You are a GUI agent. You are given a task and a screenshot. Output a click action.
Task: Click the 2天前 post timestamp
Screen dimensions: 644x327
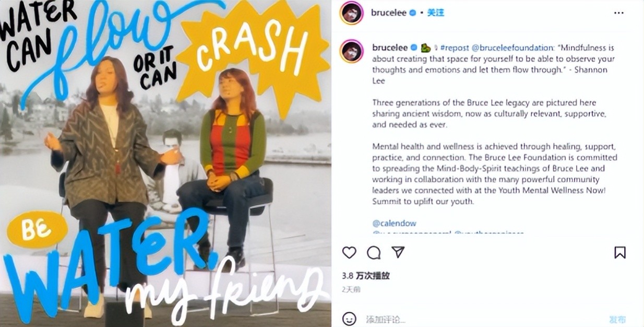click(x=351, y=289)
